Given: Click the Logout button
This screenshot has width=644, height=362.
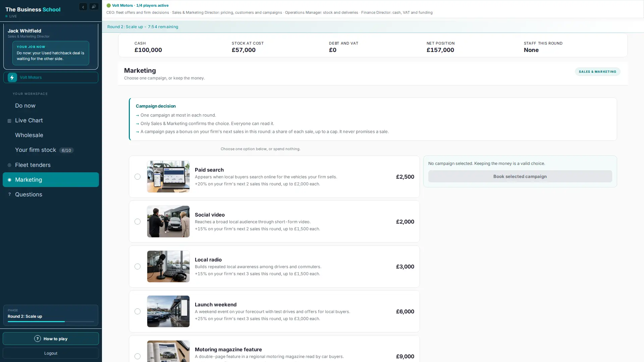Looking at the screenshot, I should point(51,353).
